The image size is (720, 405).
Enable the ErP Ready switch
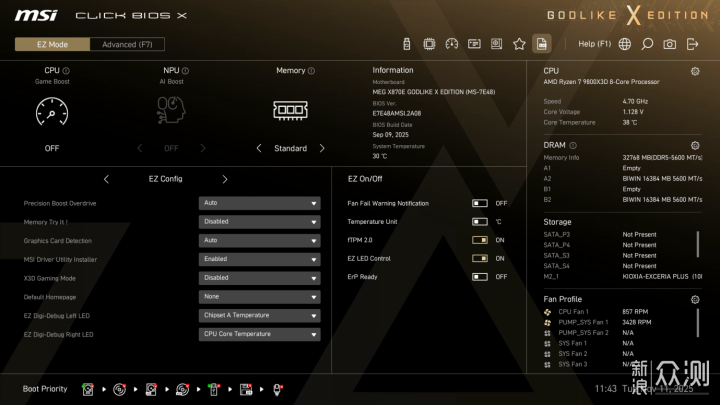(x=480, y=277)
